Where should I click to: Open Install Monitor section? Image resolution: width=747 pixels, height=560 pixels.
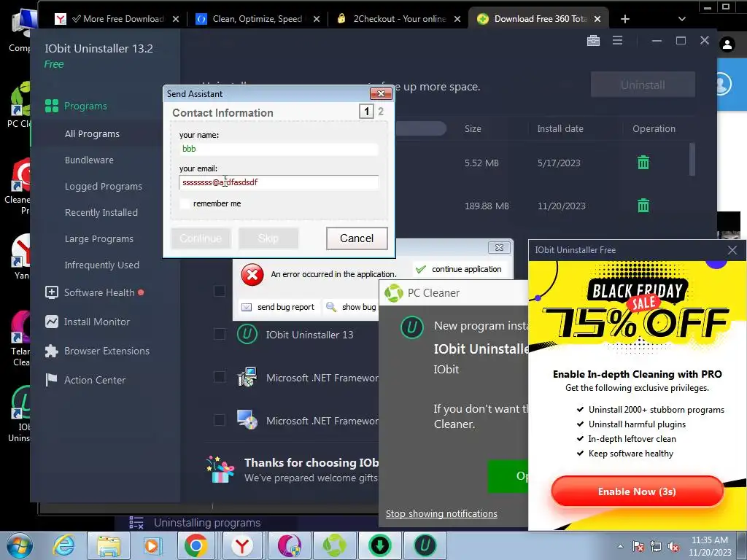point(88,322)
